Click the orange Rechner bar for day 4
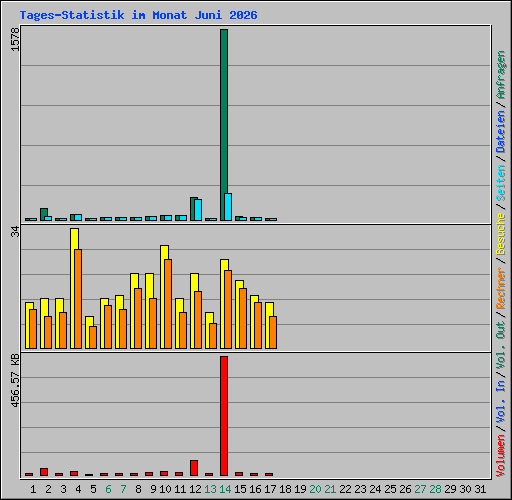The image size is (512, 500). [x=78, y=299]
